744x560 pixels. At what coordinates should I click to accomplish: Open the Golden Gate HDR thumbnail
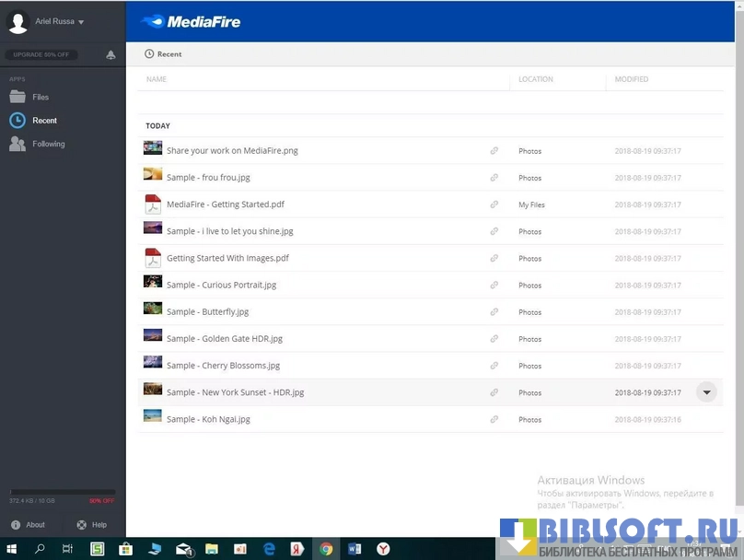153,336
